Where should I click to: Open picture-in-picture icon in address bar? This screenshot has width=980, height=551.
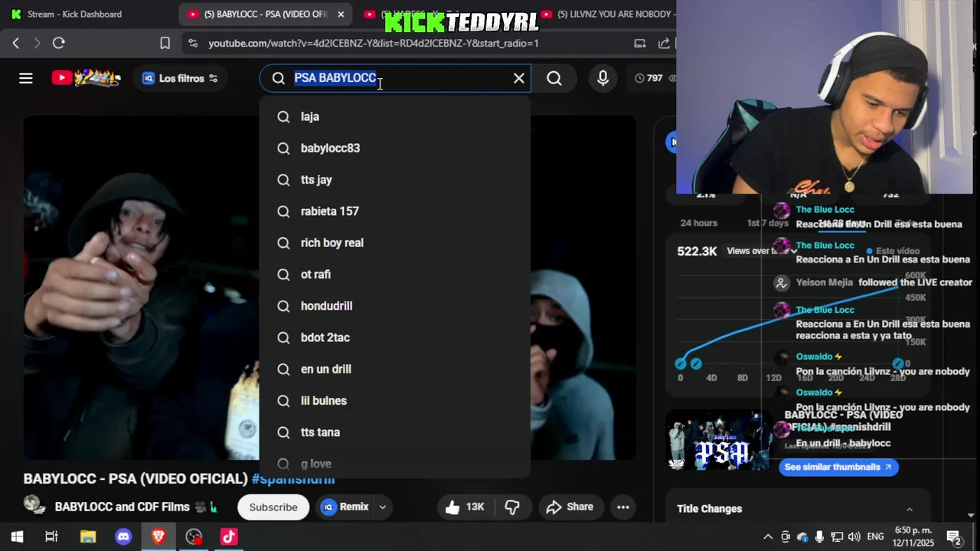click(639, 43)
